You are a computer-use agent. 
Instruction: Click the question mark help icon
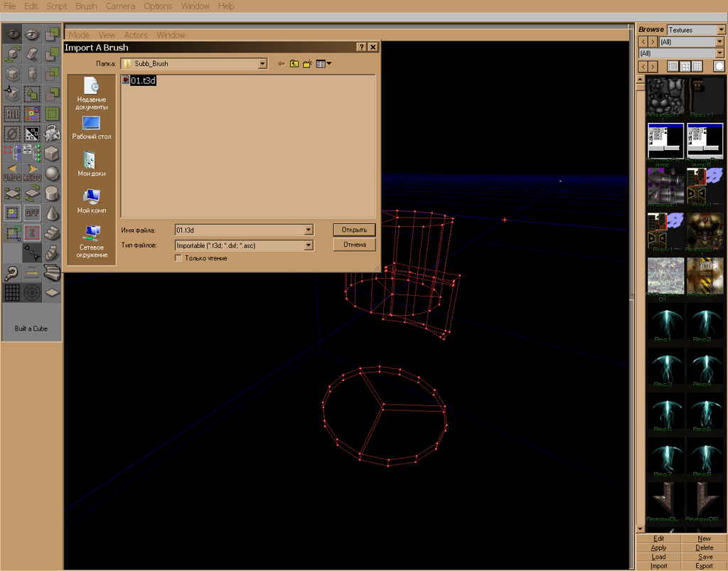tap(12, 272)
